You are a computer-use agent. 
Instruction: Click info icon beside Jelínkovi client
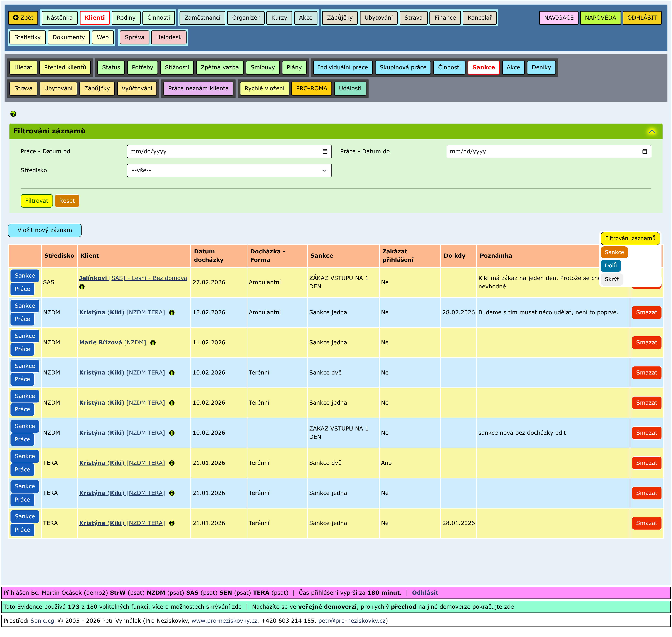[82, 287]
